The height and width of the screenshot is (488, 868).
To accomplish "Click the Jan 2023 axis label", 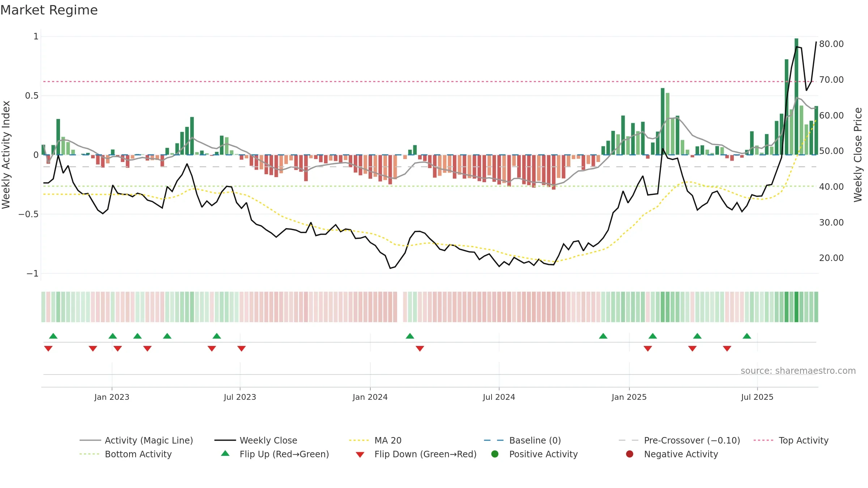I will [x=112, y=397].
